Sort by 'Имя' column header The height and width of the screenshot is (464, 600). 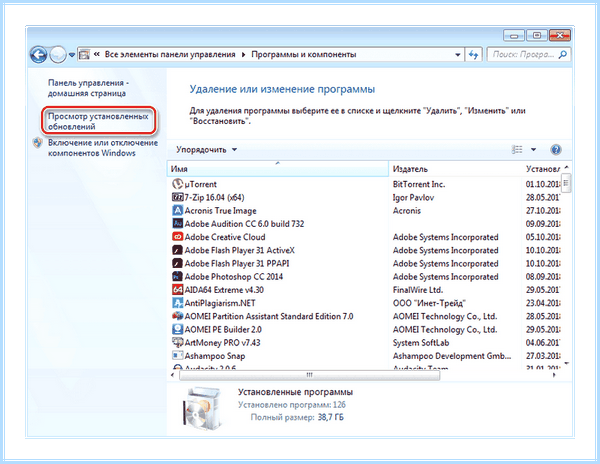[x=278, y=169]
